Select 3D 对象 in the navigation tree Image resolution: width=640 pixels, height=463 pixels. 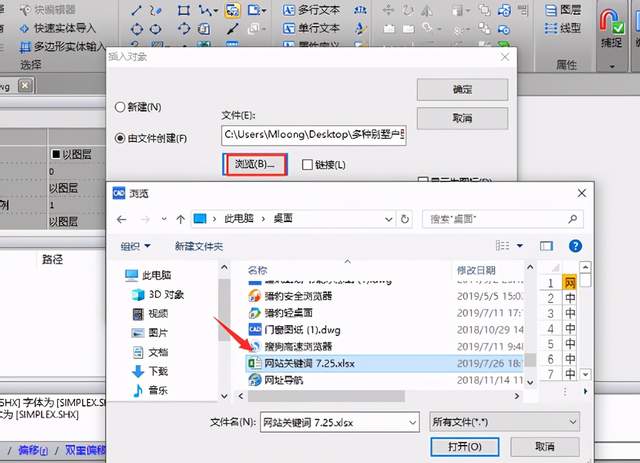click(158, 294)
